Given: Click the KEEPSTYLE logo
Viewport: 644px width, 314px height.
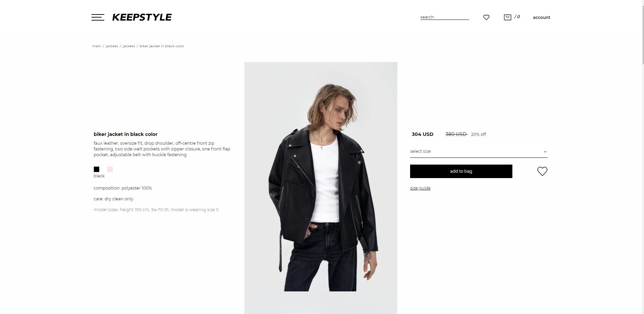Looking at the screenshot, I should tap(142, 17).
